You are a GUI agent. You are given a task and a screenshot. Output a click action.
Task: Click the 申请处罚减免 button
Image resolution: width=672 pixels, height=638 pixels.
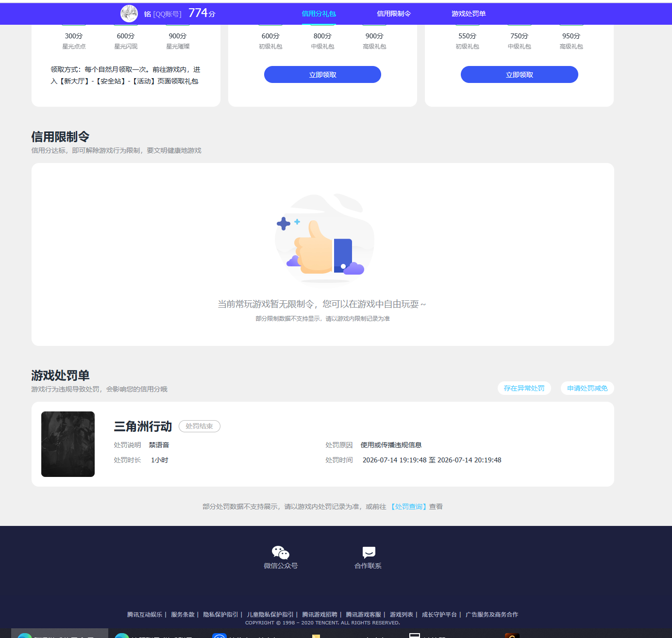click(588, 388)
